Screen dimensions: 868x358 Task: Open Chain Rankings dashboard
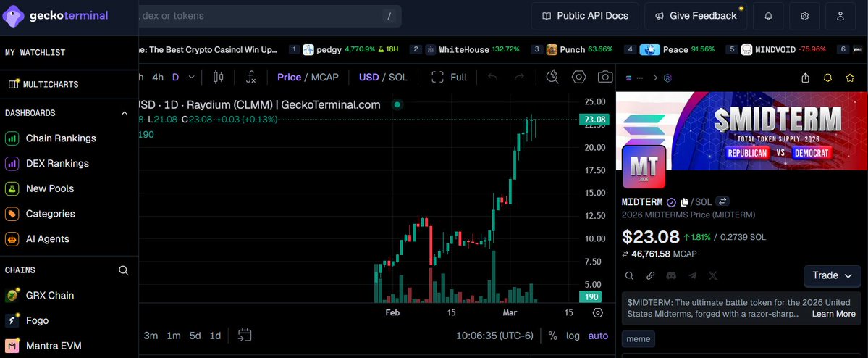point(61,138)
